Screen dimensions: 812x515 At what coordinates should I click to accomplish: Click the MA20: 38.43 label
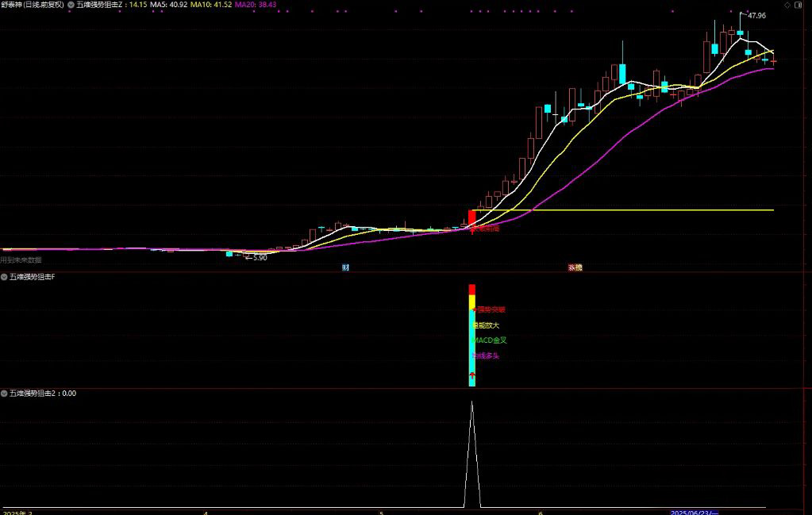256,5
